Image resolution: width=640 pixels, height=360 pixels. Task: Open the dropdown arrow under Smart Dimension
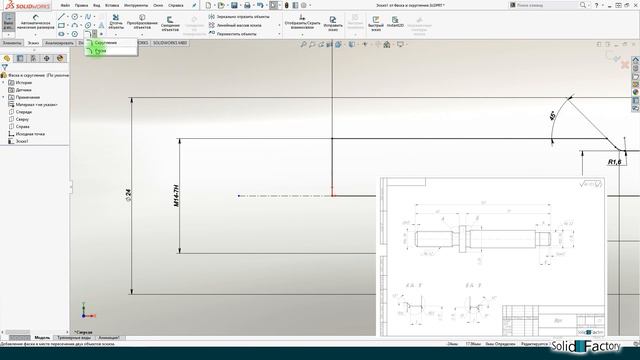click(36, 35)
